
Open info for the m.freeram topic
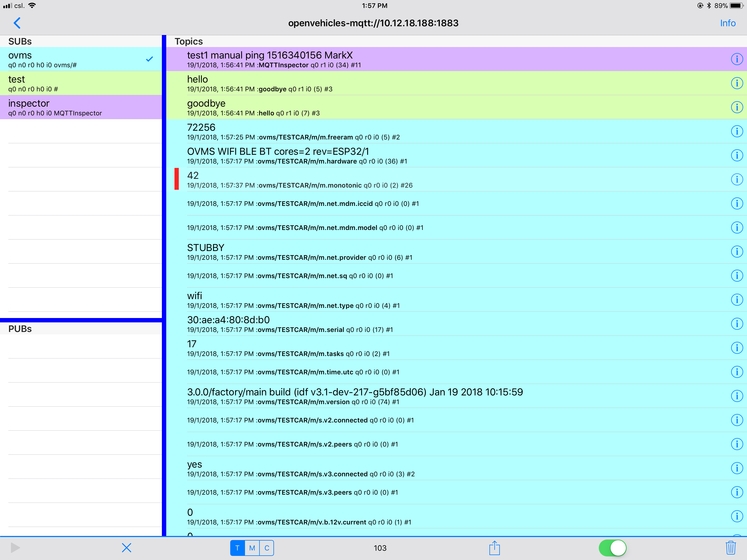[x=737, y=131]
